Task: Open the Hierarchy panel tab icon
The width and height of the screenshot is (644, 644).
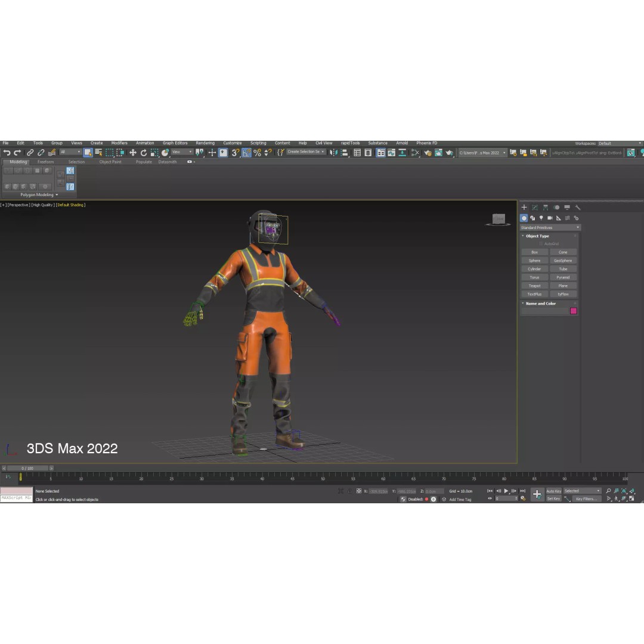Action: [x=546, y=208]
